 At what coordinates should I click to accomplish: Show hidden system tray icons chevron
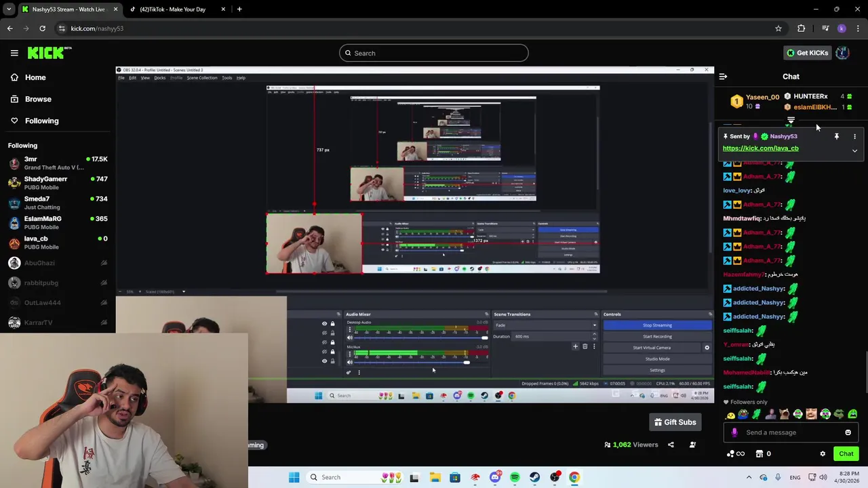pos(749,477)
